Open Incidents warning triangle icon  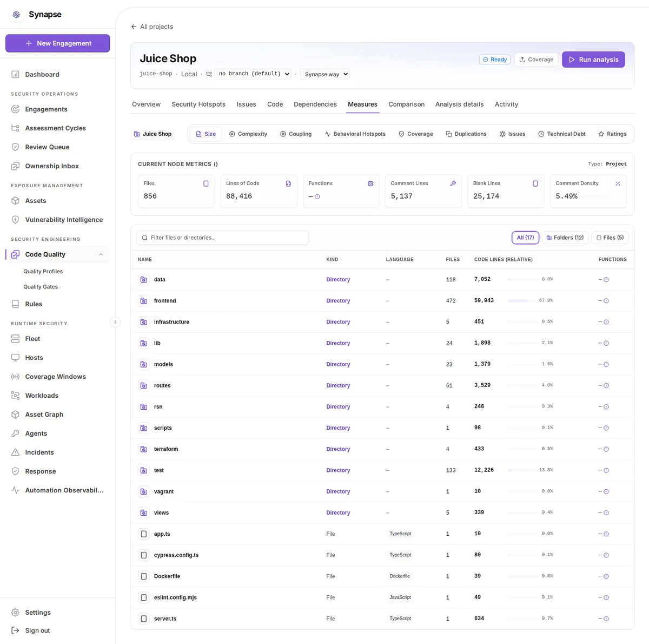(15, 452)
